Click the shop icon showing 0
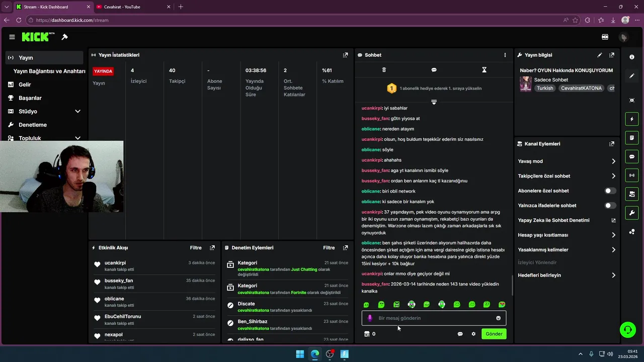This screenshot has width=644, height=362. tap(367, 334)
